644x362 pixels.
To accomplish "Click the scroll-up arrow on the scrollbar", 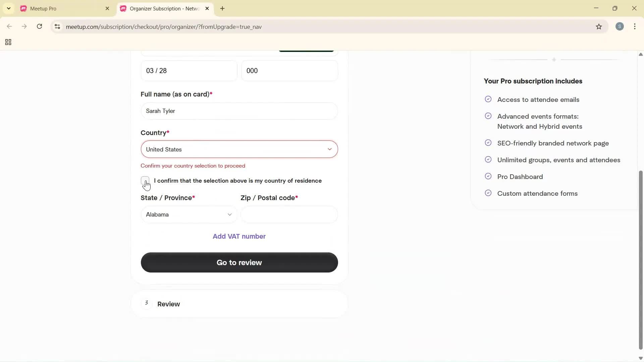I will 640,54.
